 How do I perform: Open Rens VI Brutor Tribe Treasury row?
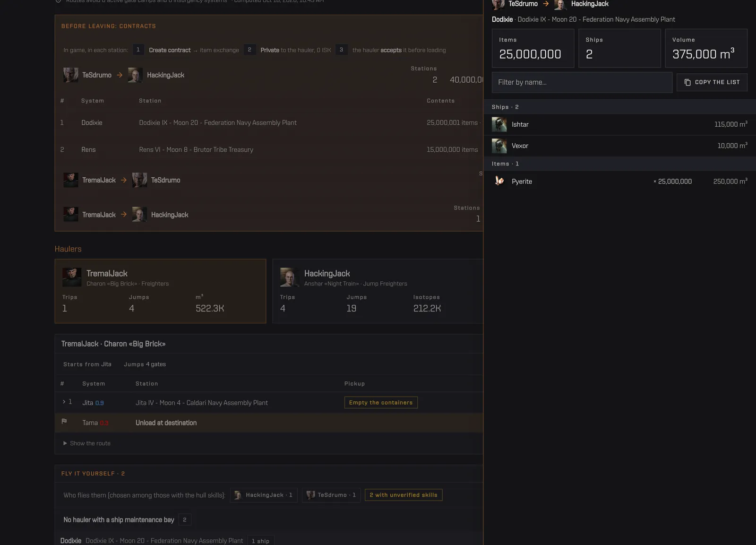click(269, 149)
